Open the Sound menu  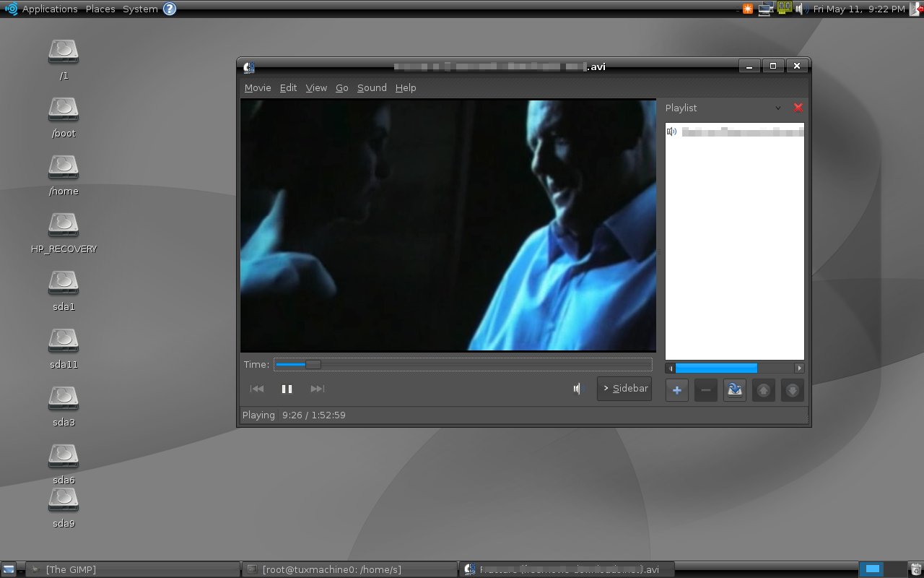pyautogui.click(x=372, y=87)
